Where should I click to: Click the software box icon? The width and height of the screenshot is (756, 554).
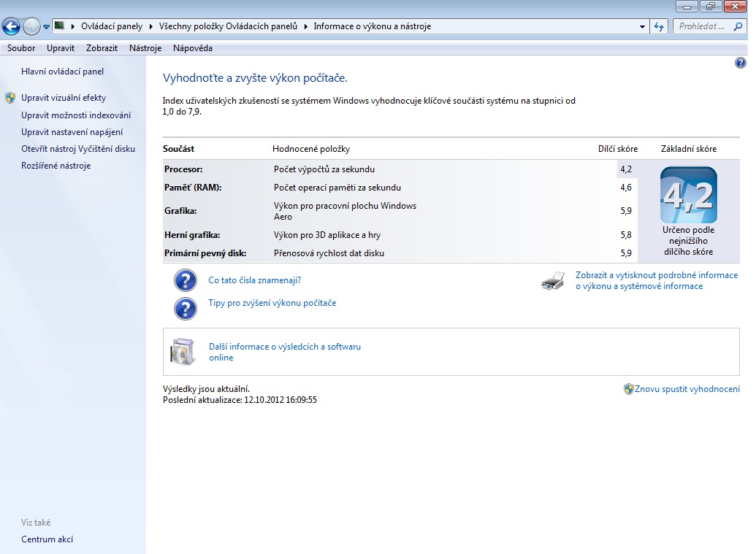pyautogui.click(x=183, y=352)
